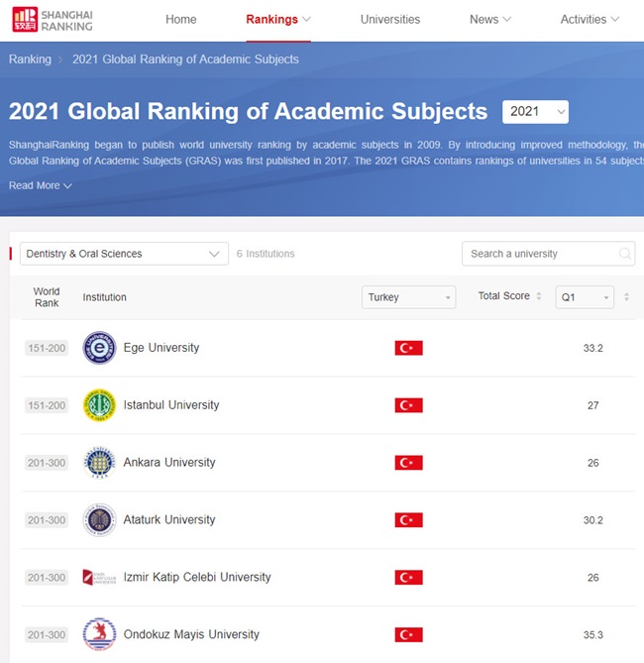Click the 33.2 score for Ege University
Screen dimensions: 644x663
pos(593,348)
